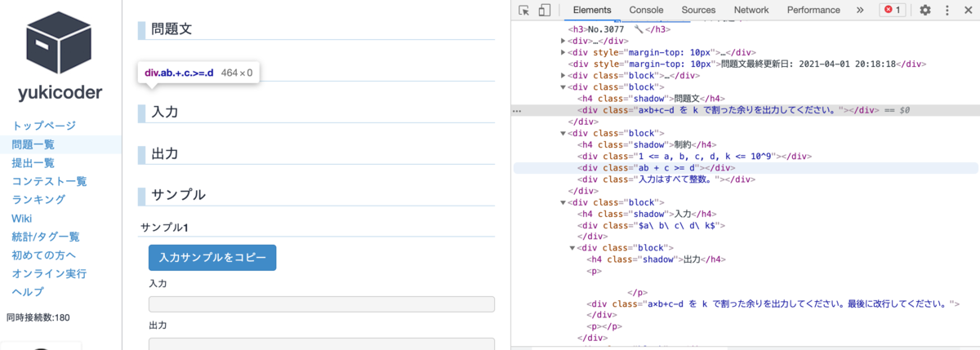
Task: Open 統計/タグ一覧 link
Action: pos(46,237)
